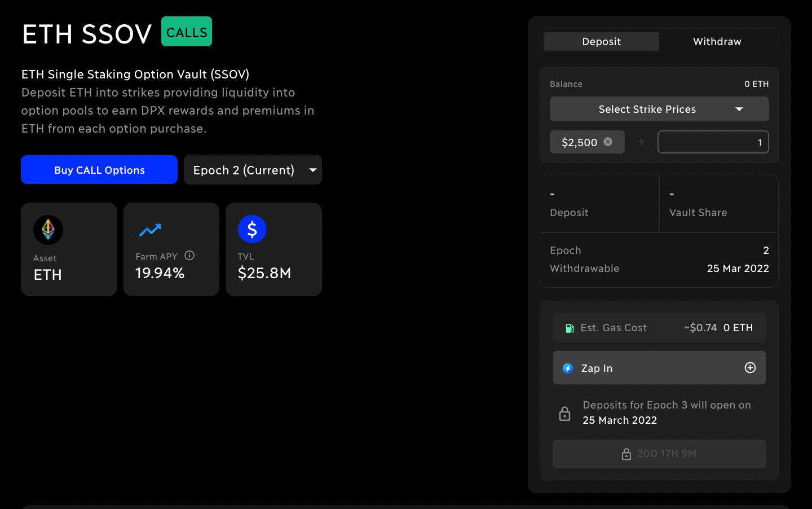
Task: Click the Withdrawable date 25 Mar 2022
Action: (x=738, y=269)
